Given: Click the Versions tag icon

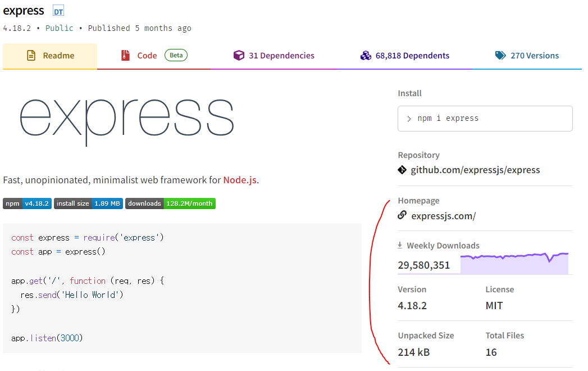Looking at the screenshot, I should click(500, 56).
